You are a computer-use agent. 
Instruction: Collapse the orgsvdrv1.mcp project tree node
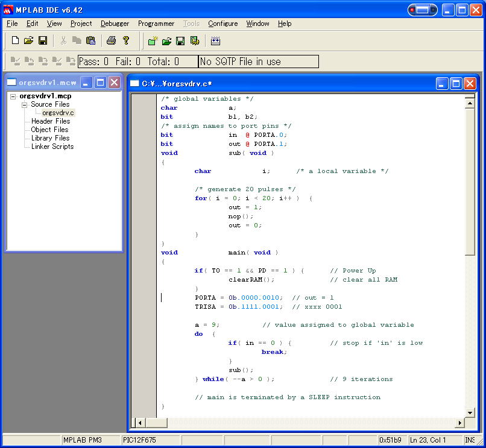click(x=13, y=96)
